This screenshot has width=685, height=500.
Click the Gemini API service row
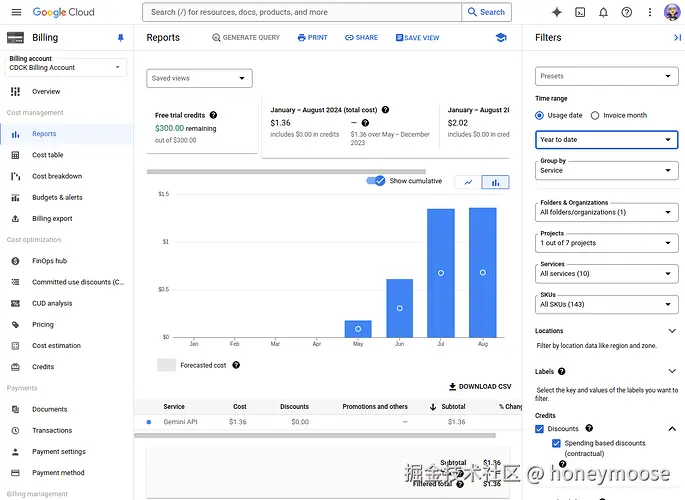[x=328, y=422]
